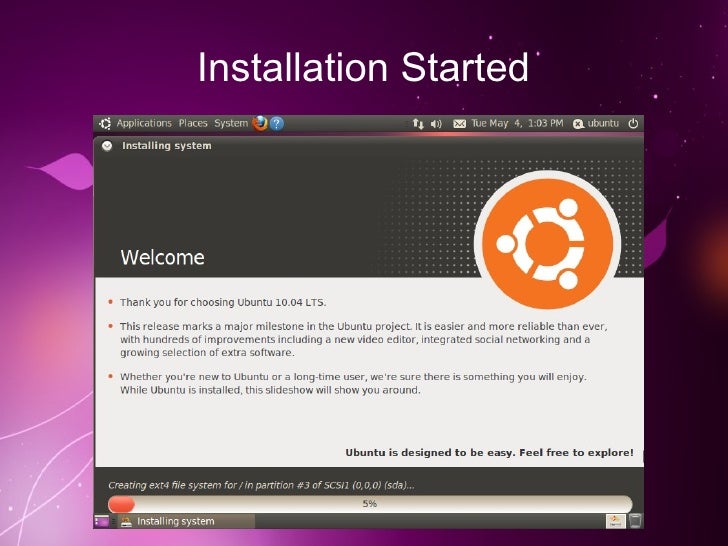Viewport: 728px width, 546px height.
Task: Open the blue Help question-mark icon
Action: coord(277,124)
